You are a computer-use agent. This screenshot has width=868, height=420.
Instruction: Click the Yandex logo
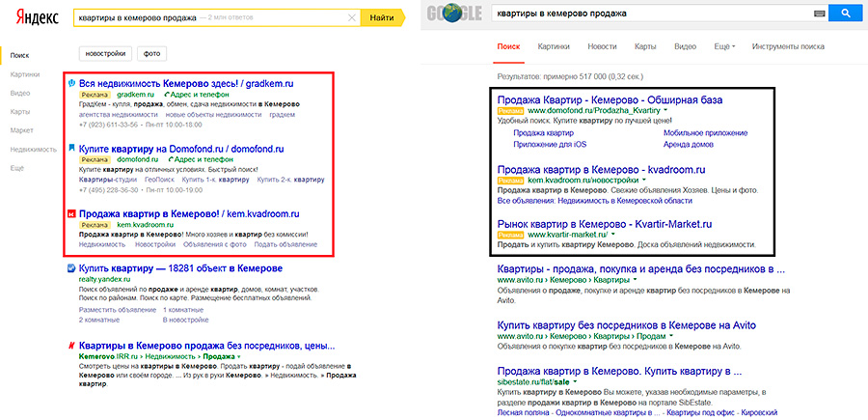click(33, 18)
